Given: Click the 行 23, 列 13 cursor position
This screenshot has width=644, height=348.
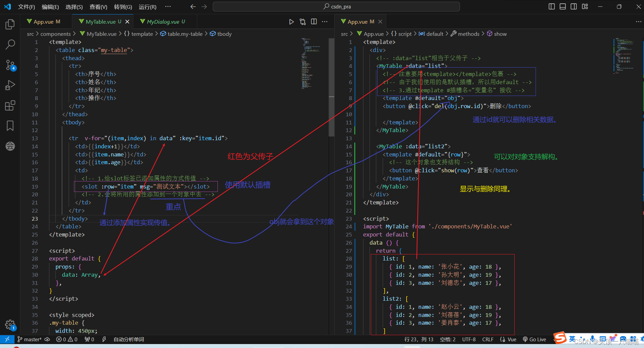Looking at the screenshot, I should click(419, 339).
